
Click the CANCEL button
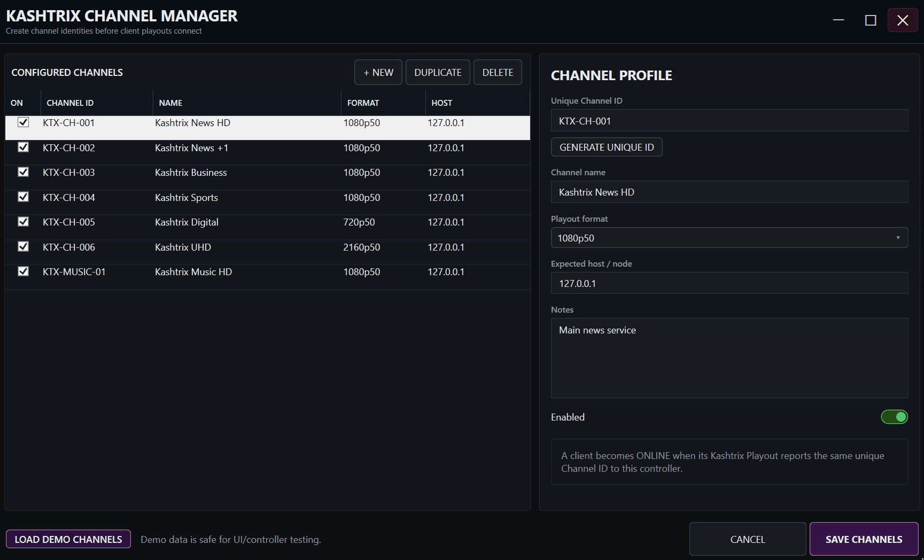[x=748, y=539]
